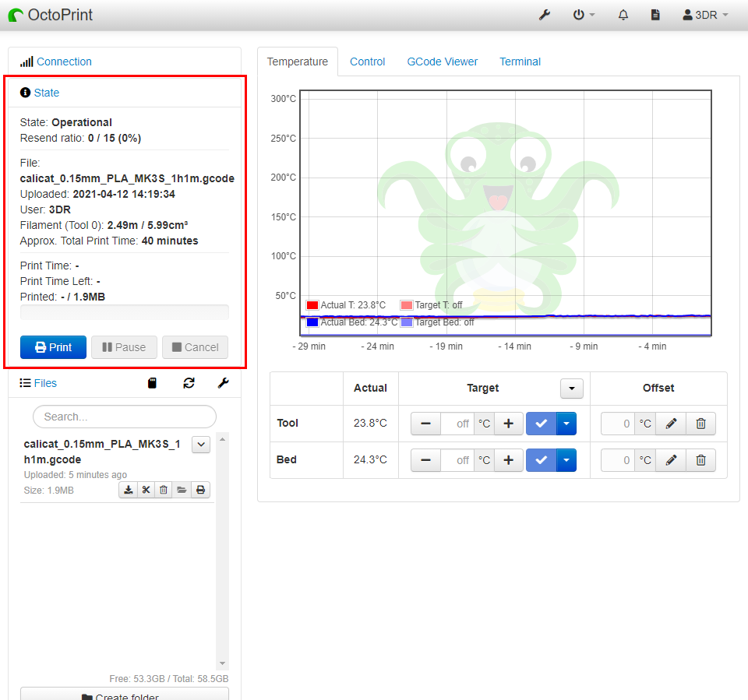Open the Target column dropdown

[x=572, y=388]
